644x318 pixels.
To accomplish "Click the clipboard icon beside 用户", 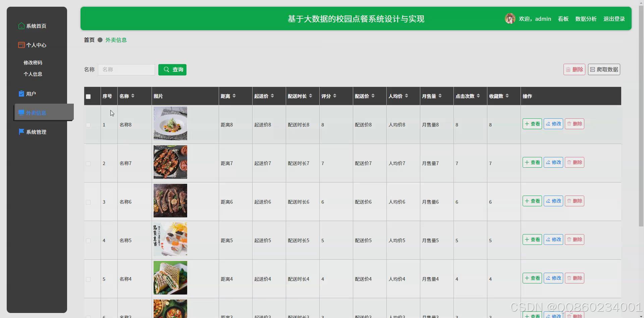I will 21,94.
